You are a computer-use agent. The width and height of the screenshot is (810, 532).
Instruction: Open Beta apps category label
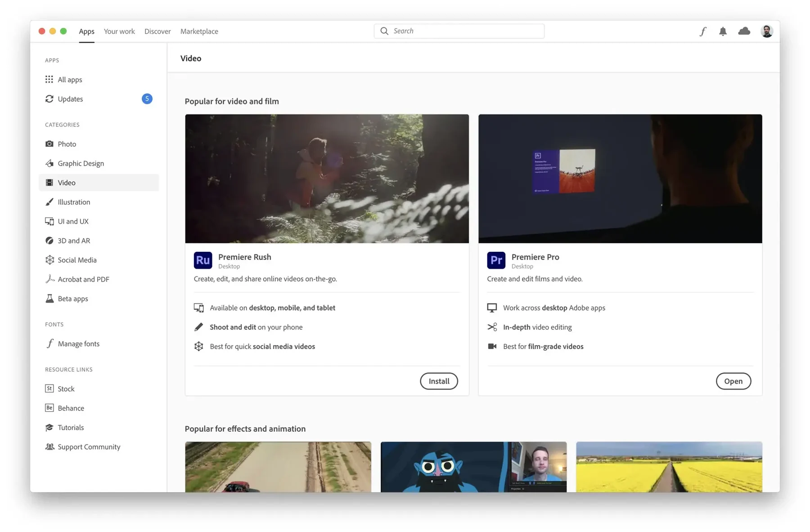click(73, 299)
